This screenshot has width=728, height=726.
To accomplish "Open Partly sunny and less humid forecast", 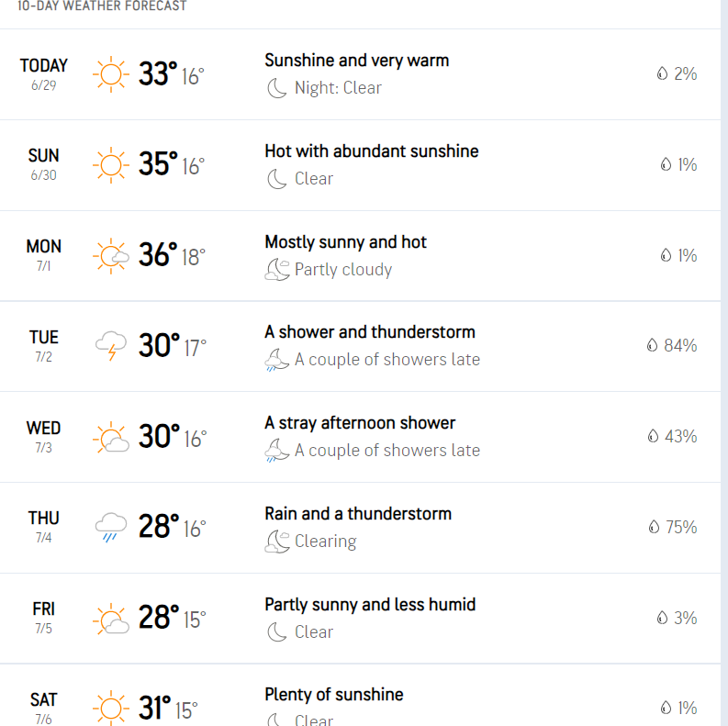I will pos(370,605).
